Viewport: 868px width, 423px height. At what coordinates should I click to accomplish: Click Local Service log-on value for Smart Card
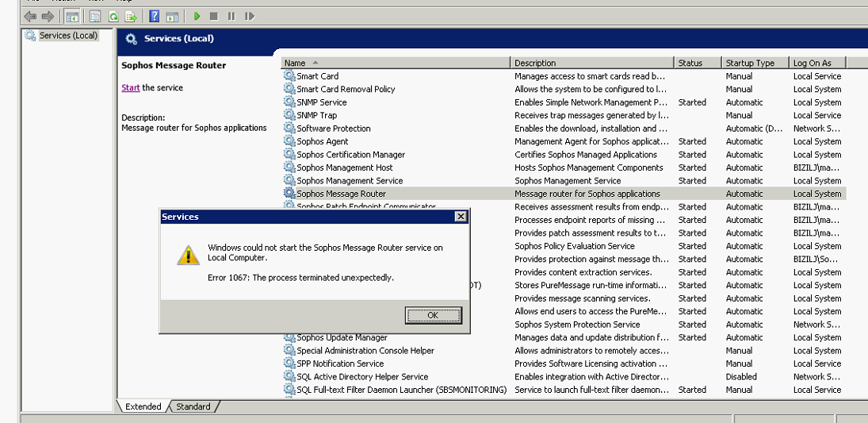[x=817, y=76]
